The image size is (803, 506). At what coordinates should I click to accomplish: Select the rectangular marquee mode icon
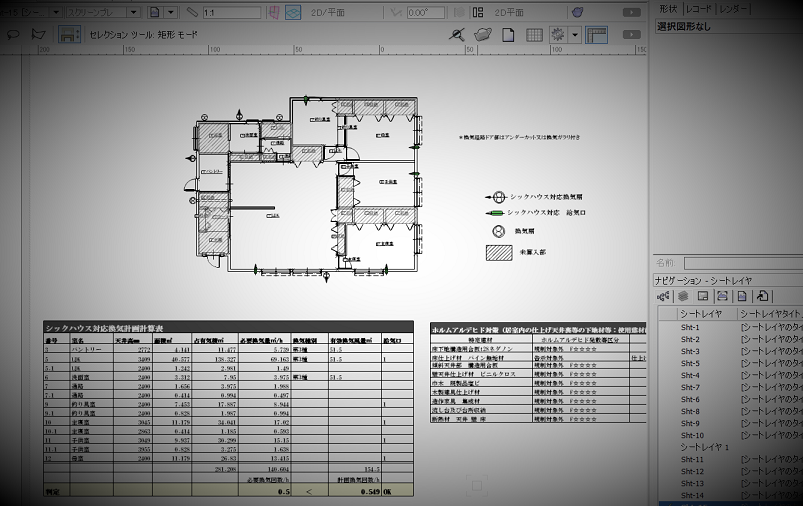pyautogui.click(x=69, y=34)
